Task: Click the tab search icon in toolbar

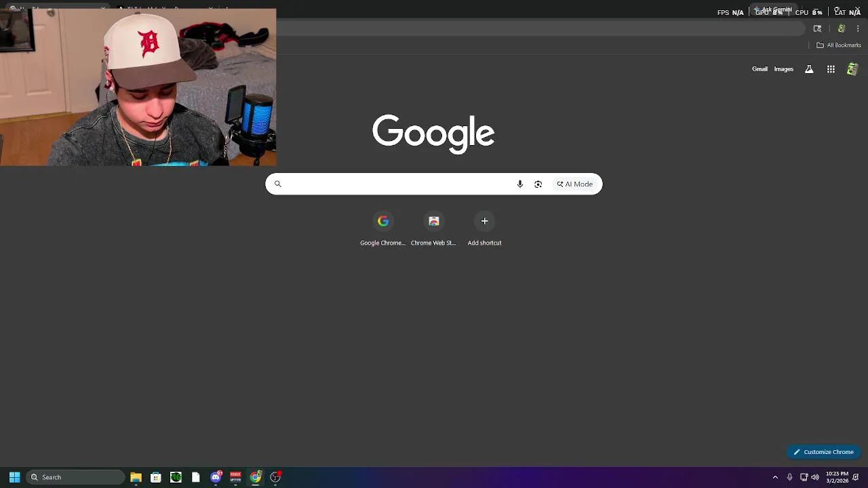Action: pos(817,28)
